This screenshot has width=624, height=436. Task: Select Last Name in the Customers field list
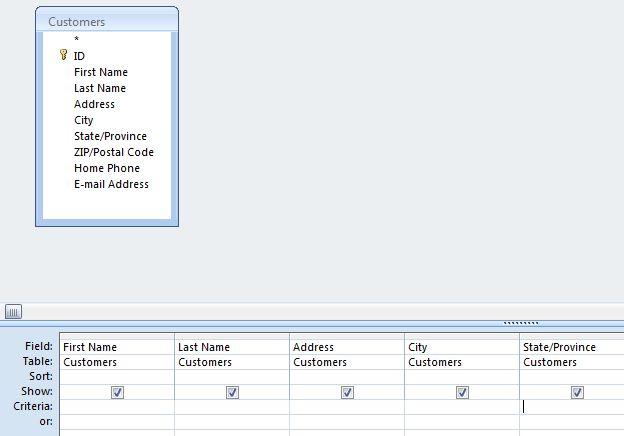tap(98, 88)
